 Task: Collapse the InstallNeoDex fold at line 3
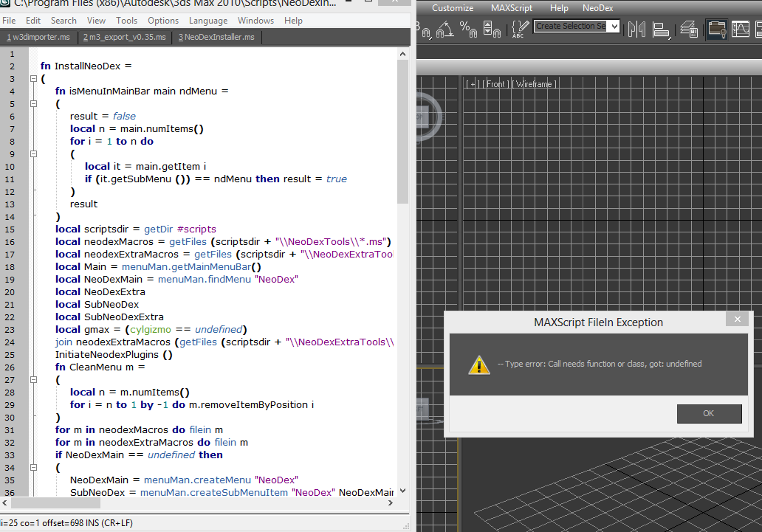coord(33,79)
